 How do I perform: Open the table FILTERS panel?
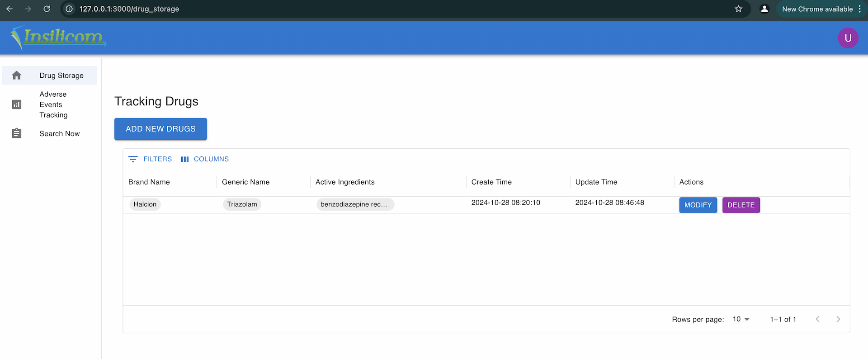coord(150,159)
